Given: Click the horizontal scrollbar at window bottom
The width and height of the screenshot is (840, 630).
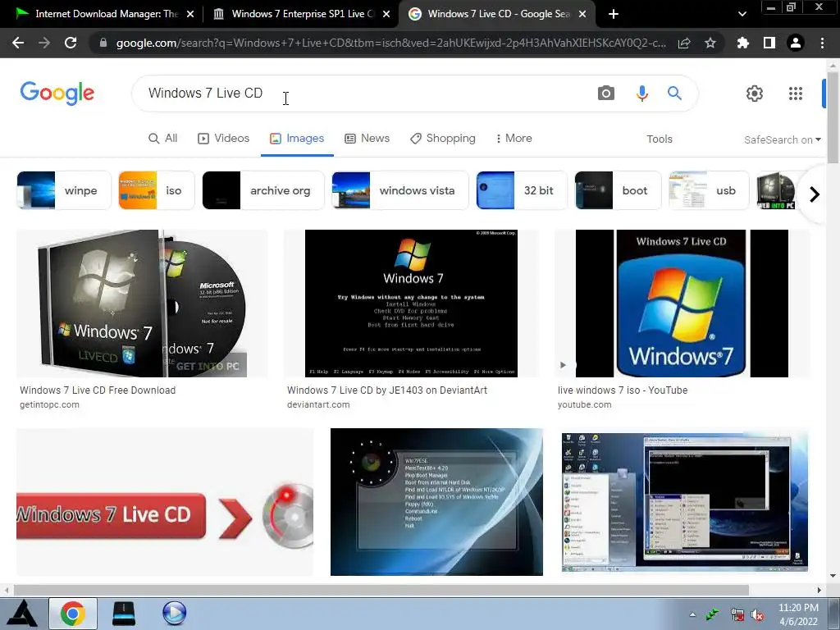Looking at the screenshot, I should point(381,590).
